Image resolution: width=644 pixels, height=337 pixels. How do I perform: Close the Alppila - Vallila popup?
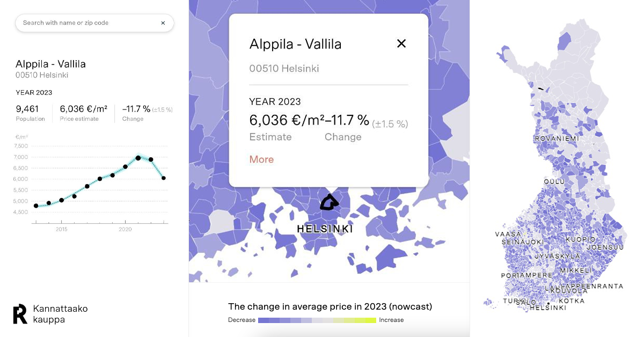[401, 44]
